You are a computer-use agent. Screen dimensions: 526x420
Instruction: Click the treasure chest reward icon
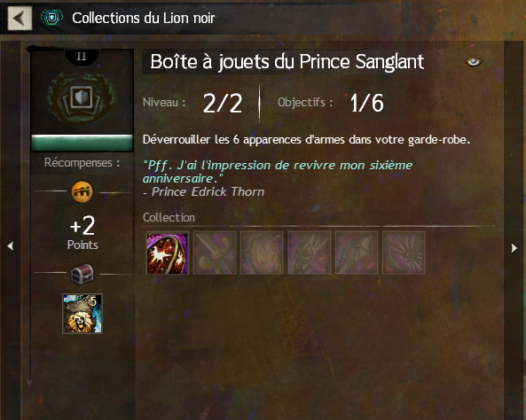tap(82, 274)
